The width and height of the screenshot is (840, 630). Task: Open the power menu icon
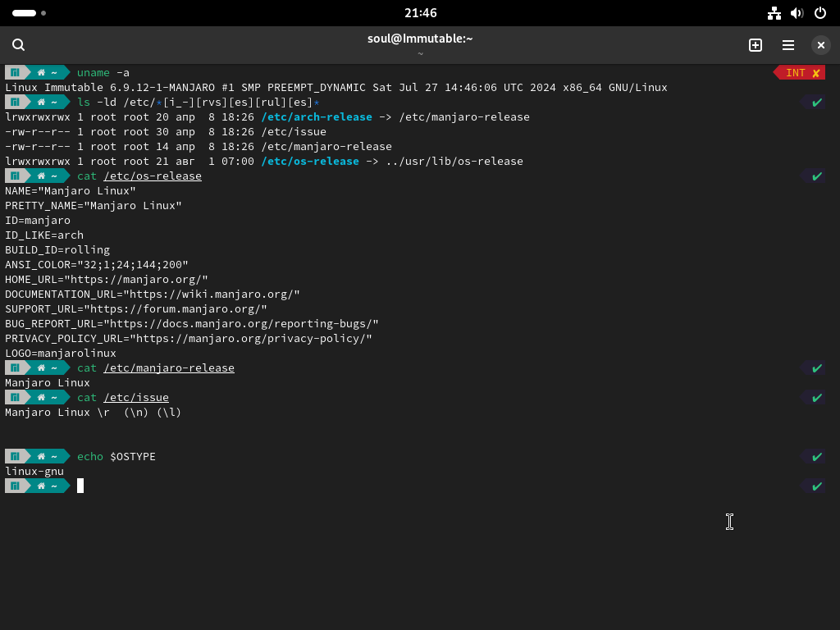coord(820,13)
